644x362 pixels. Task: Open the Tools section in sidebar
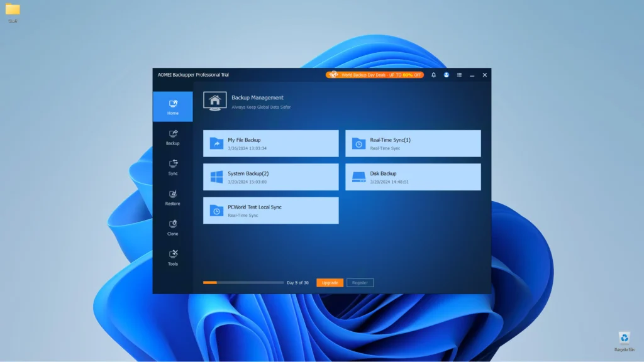point(172,258)
